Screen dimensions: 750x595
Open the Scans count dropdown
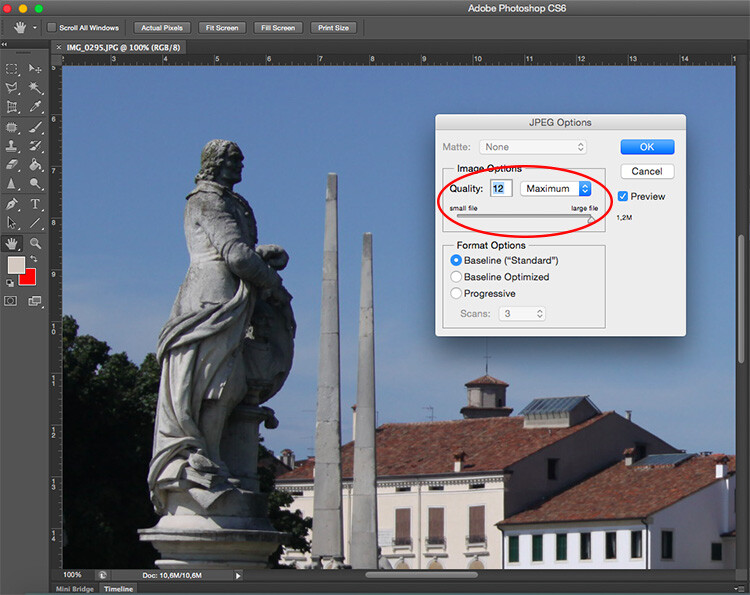pos(523,313)
